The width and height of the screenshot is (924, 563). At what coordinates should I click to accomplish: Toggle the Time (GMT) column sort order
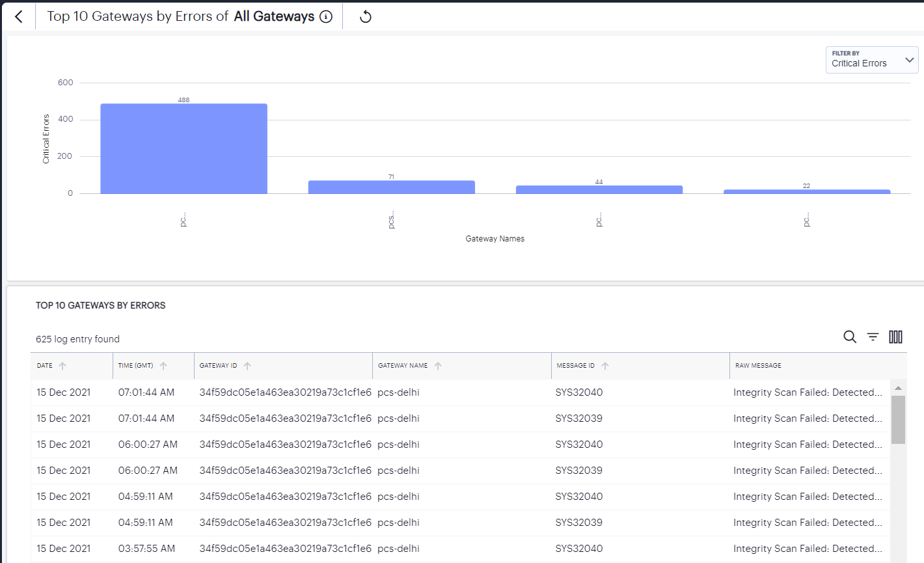(x=163, y=366)
